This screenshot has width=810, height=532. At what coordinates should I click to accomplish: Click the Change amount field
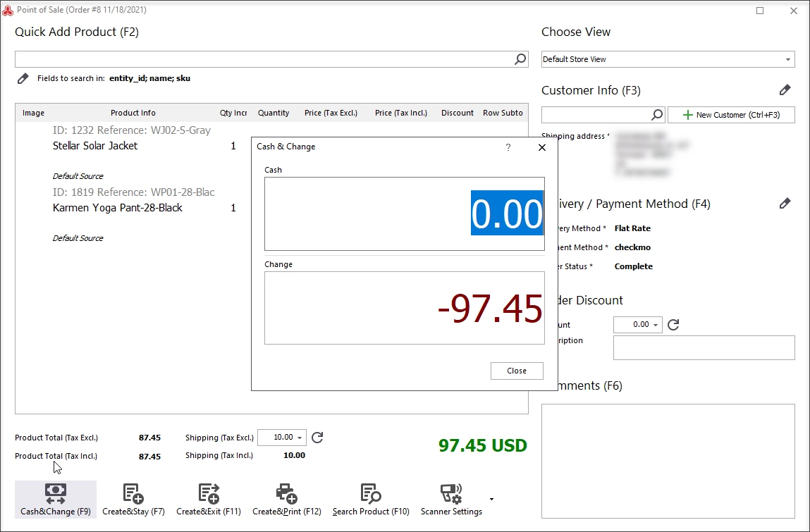click(x=405, y=308)
